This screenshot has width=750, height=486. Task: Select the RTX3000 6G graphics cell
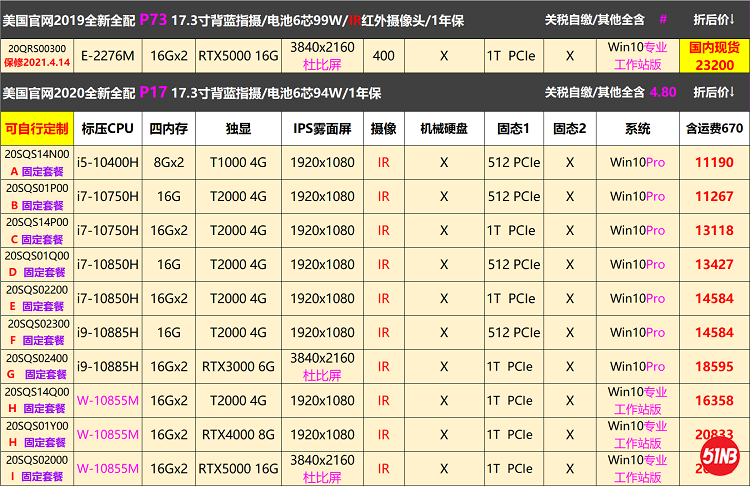237,367
